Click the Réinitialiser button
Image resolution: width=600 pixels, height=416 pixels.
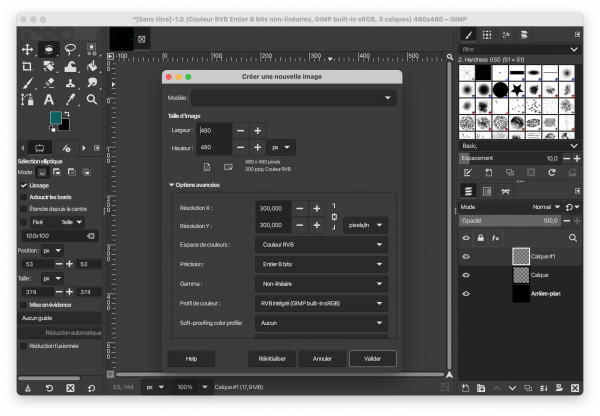pyautogui.click(x=272, y=359)
